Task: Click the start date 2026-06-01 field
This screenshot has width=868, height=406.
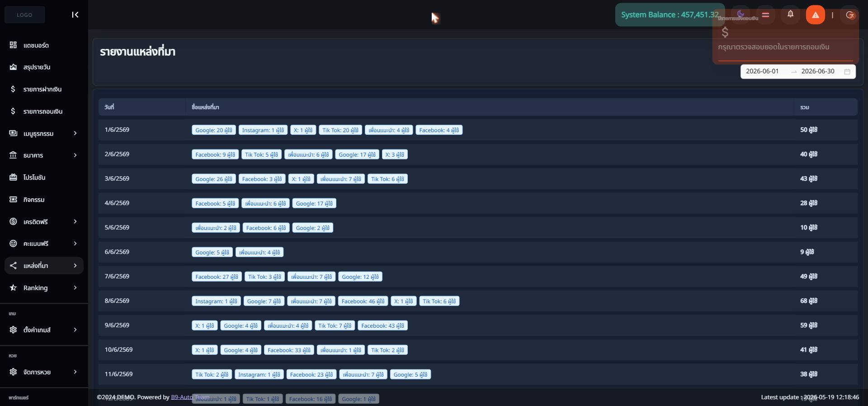Action: point(762,71)
